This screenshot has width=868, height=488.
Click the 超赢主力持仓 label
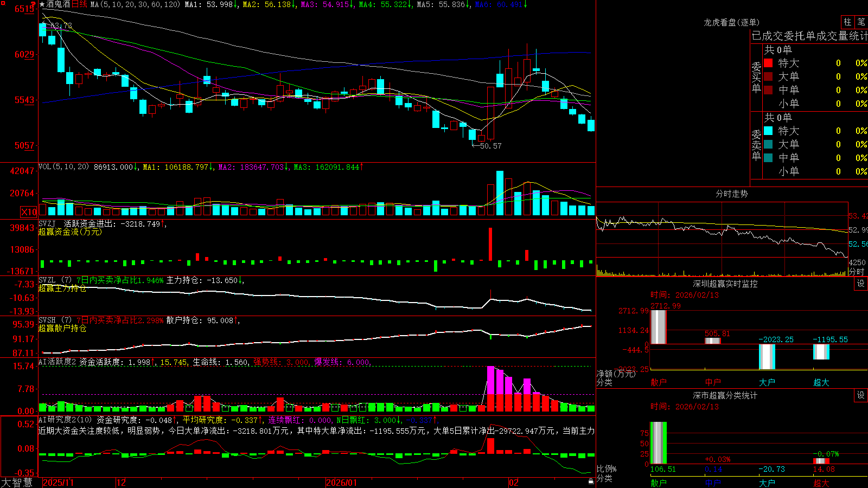(x=62, y=288)
